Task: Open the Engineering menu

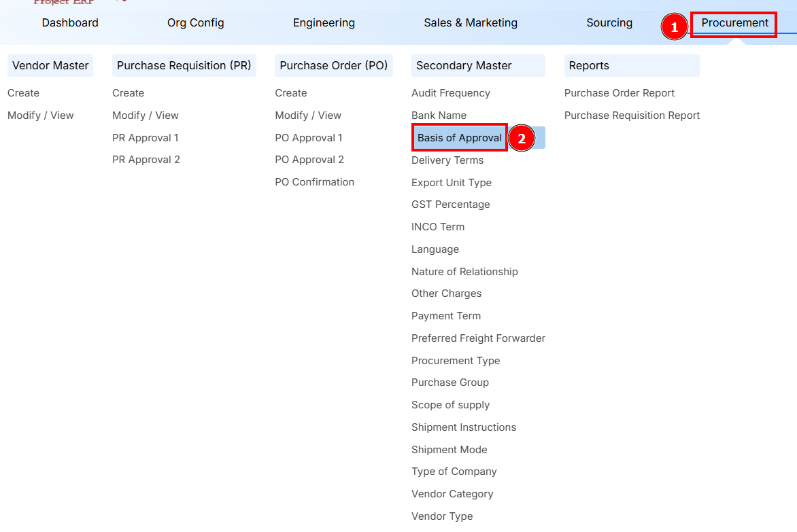Action: click(x=324, y=23)
